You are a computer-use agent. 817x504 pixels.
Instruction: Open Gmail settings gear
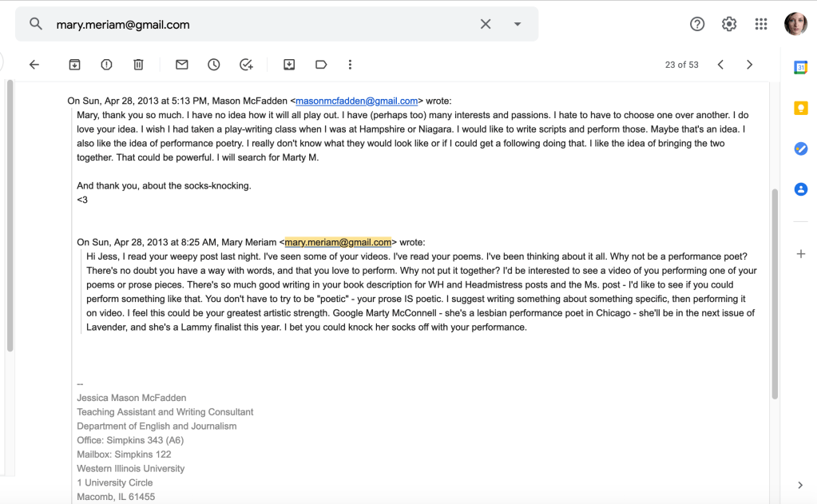(x=729, y=24)
